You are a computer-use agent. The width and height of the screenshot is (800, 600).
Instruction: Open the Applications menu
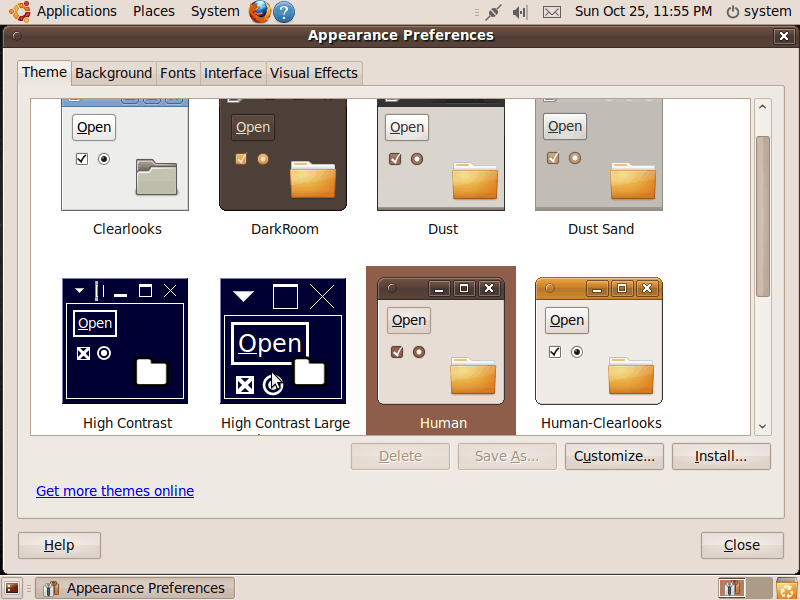pyautogui.click(x=77, y=11)
